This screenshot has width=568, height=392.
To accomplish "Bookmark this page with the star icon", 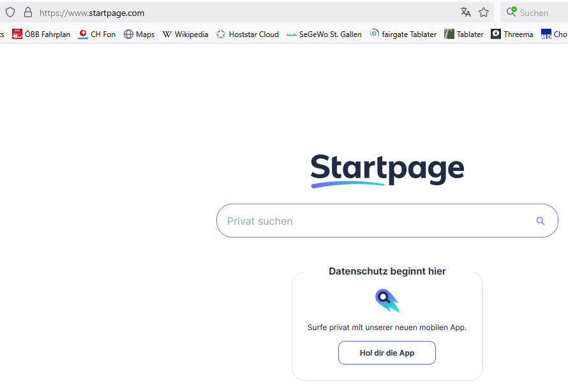I will point(484,13).
